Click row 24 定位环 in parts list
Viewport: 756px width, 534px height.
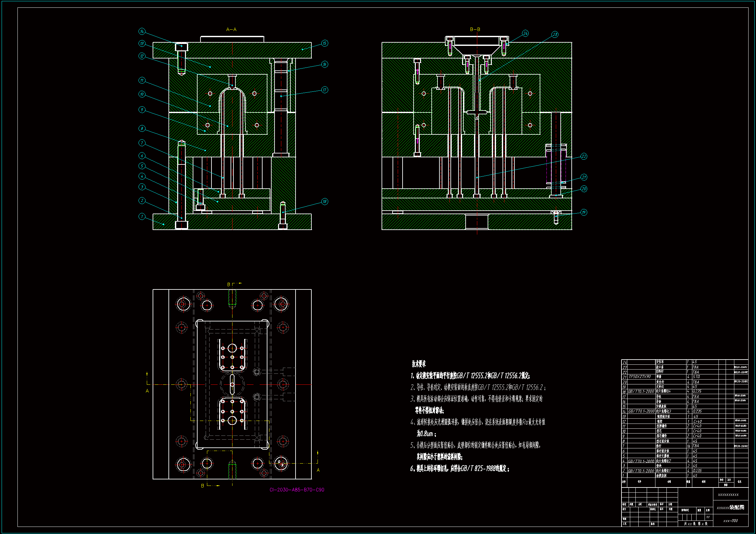click(x=660, y=362)
